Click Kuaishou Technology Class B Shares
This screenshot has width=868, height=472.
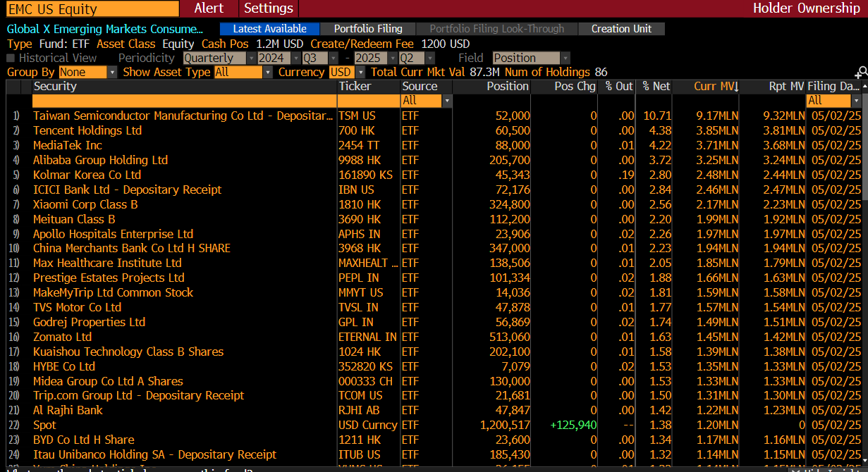coord(128,352)
